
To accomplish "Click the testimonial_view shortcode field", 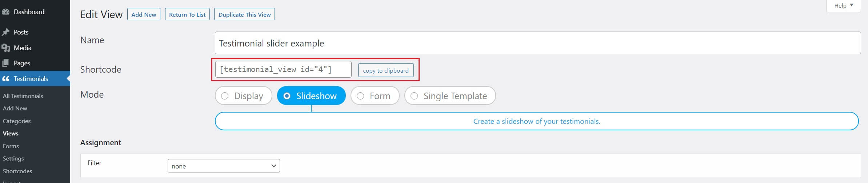I will tap(283, 69).
